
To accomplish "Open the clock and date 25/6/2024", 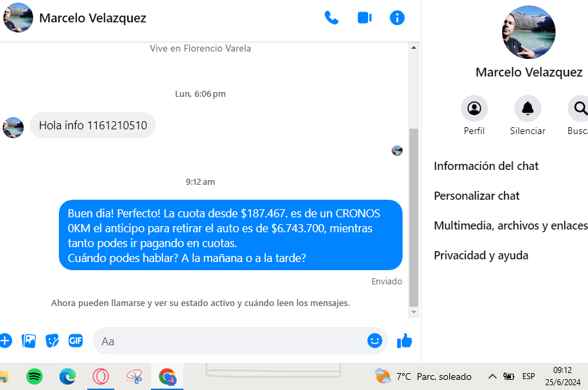I will click(x=562, y=376).
